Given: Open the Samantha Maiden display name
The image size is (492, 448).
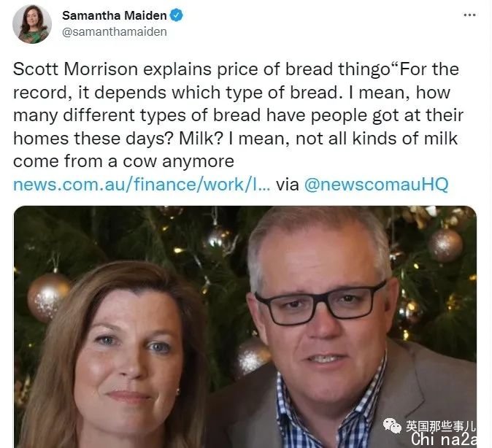Looking at the screenshot, I should (114, 15).
